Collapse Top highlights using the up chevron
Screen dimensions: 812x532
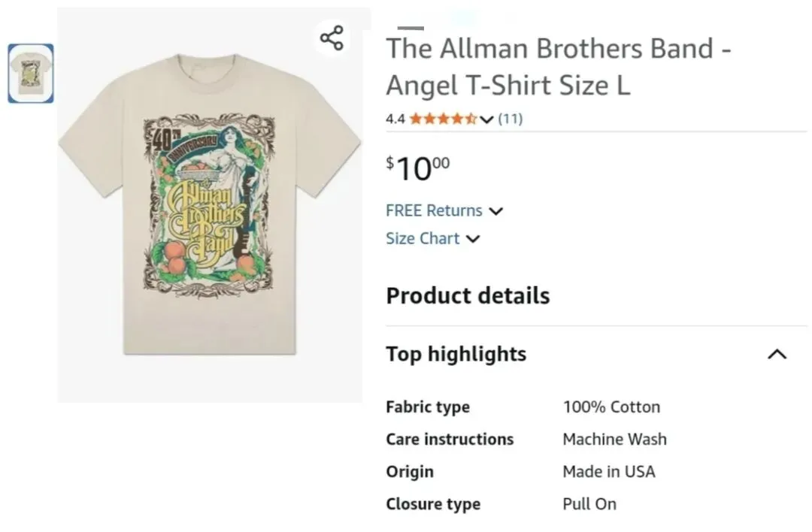[x=777, y=354]
